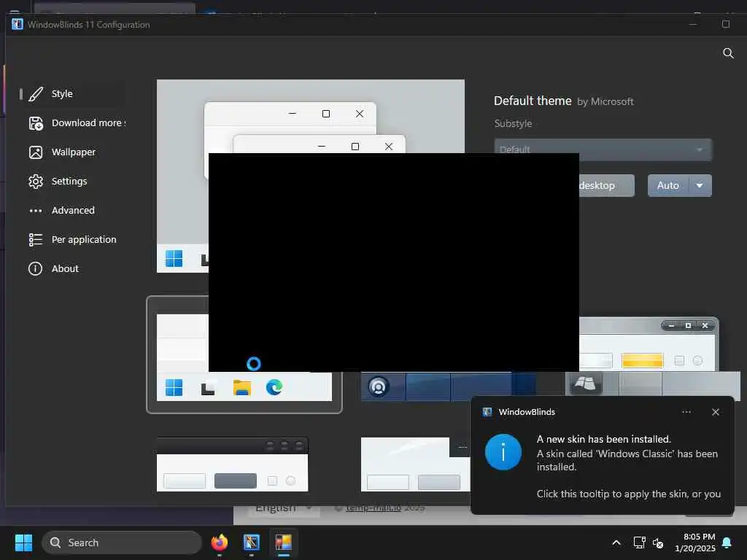Image resolution: width=747 pixels, height=560 pixels.
Task: Click the About info icon
Action: pyautogui.click(x=35, y=268)
